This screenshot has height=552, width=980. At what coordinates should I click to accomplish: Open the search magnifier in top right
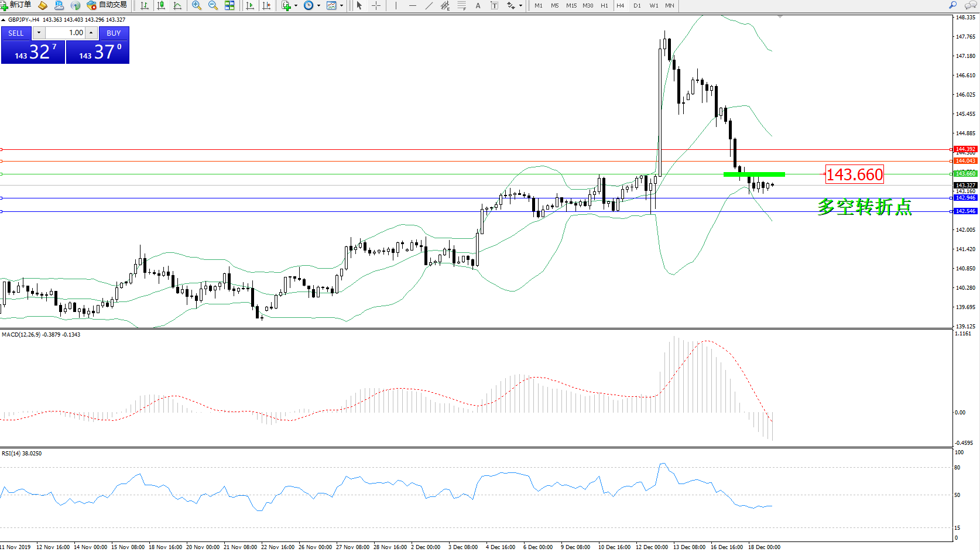pyautogui.click(x=952, y=5)
